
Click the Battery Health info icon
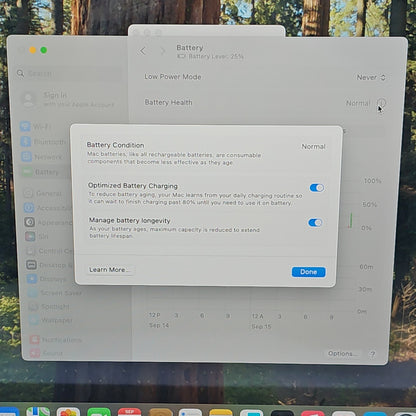coord(382,103)
